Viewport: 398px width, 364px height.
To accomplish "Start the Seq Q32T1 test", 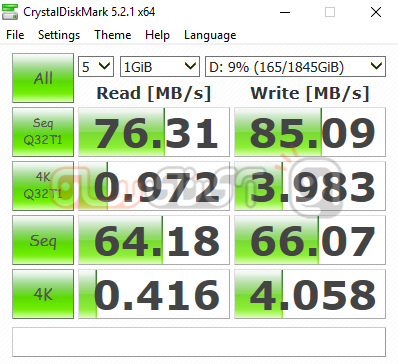I will [x=43, y=132].
